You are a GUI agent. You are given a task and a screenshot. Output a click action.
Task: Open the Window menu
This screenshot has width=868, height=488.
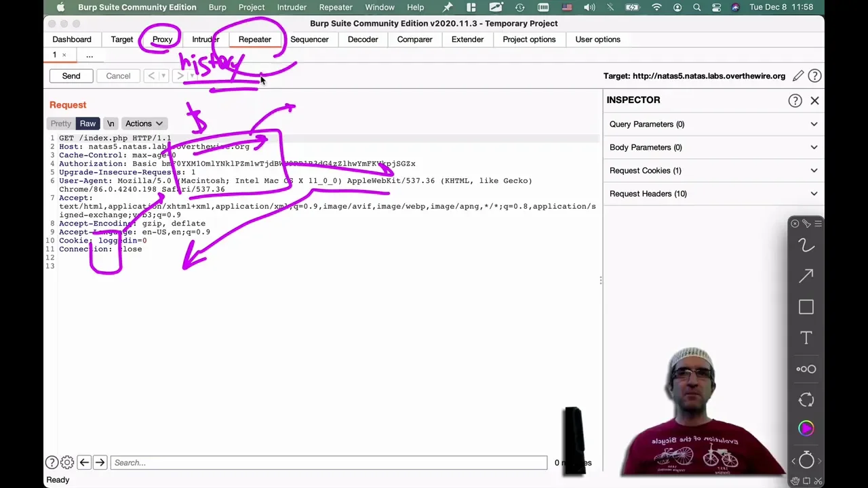click(x=380, y=7)
